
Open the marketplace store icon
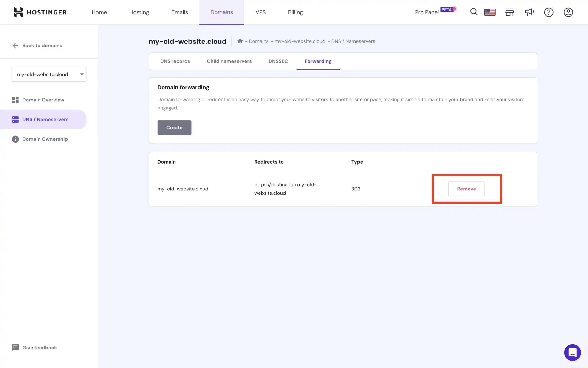point(509,12)
